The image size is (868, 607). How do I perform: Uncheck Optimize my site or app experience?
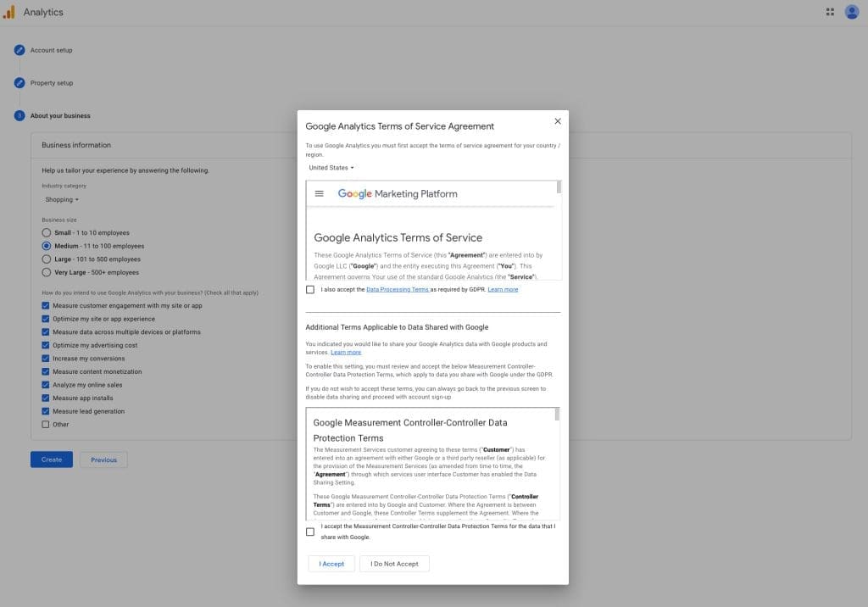[46, 319]
